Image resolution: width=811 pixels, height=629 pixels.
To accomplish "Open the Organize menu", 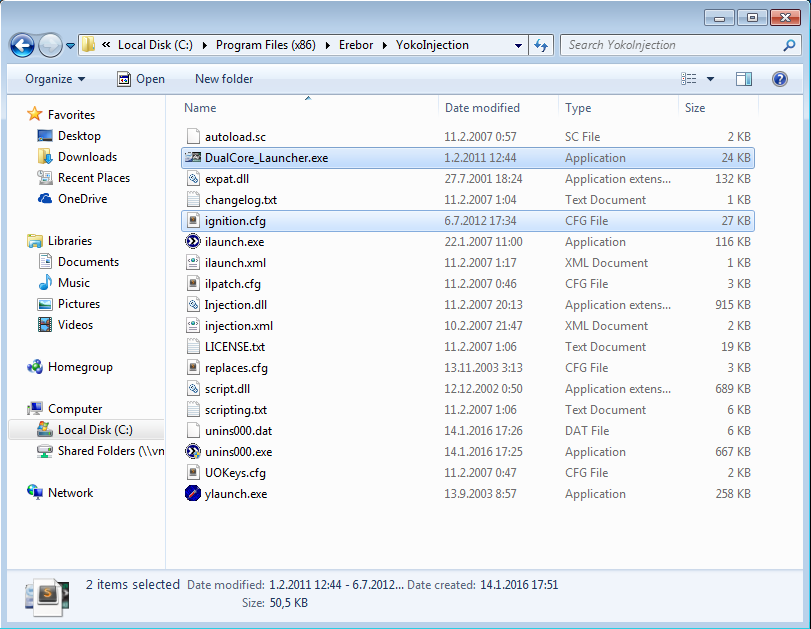I will [x=55, y=79].
